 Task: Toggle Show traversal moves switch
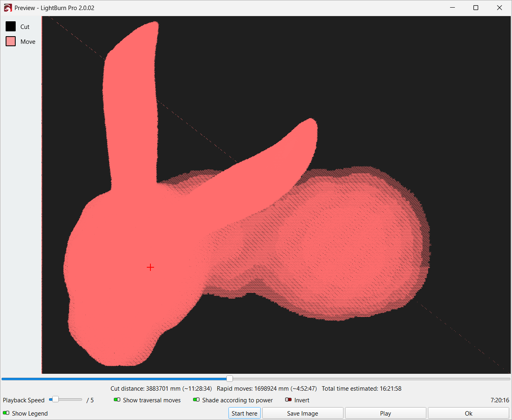(117, 400)
